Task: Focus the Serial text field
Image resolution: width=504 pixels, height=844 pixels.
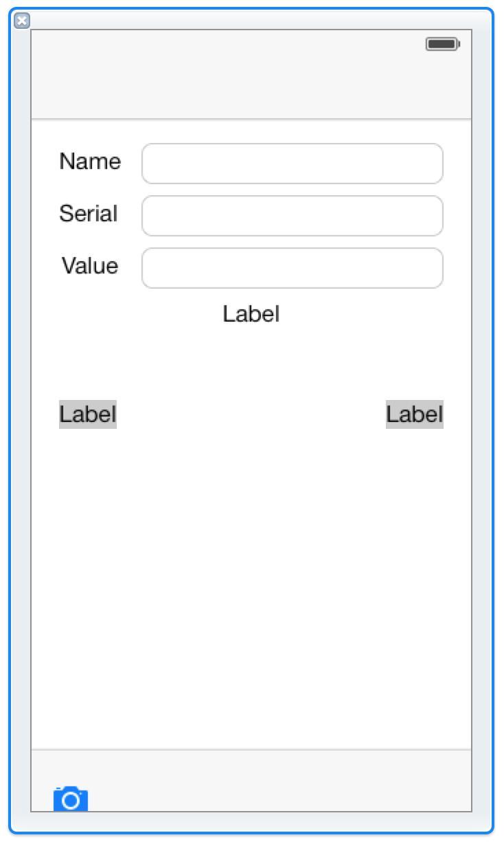Action: coord(293,216)
